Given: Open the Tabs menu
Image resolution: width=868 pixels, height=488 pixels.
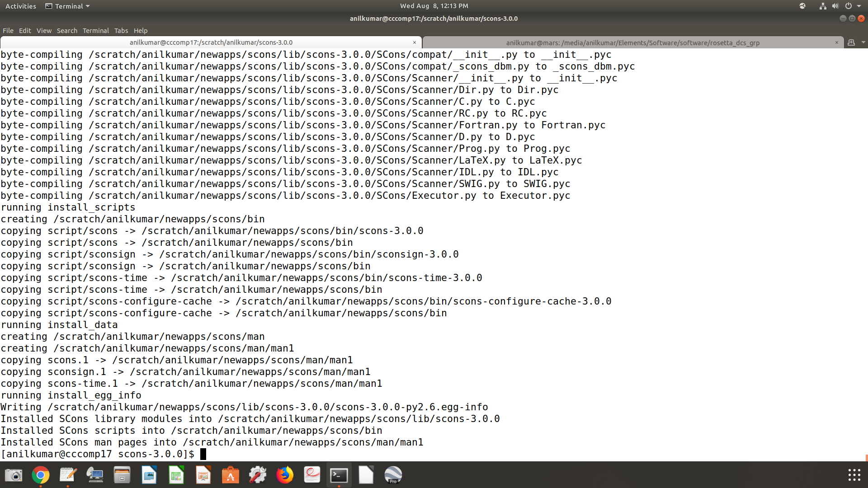Looking at the screenshot, I should pyautogui.click(x=121, y=31).
